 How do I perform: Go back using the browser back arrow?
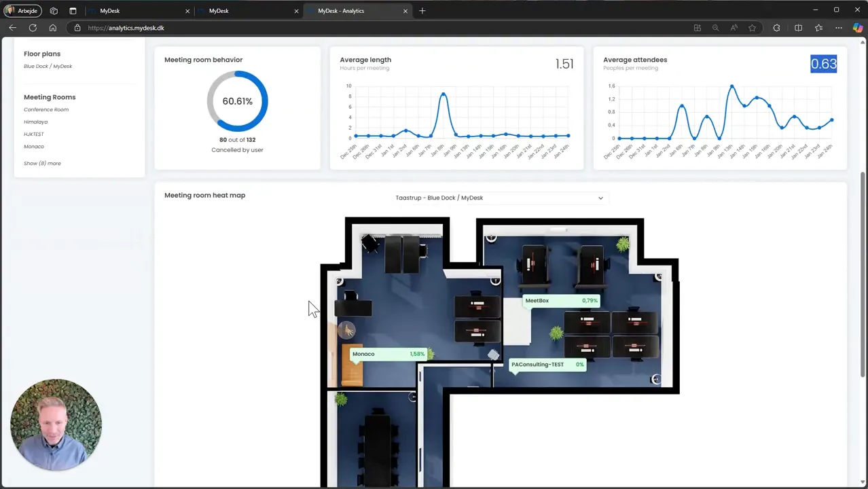click(12, 28)
